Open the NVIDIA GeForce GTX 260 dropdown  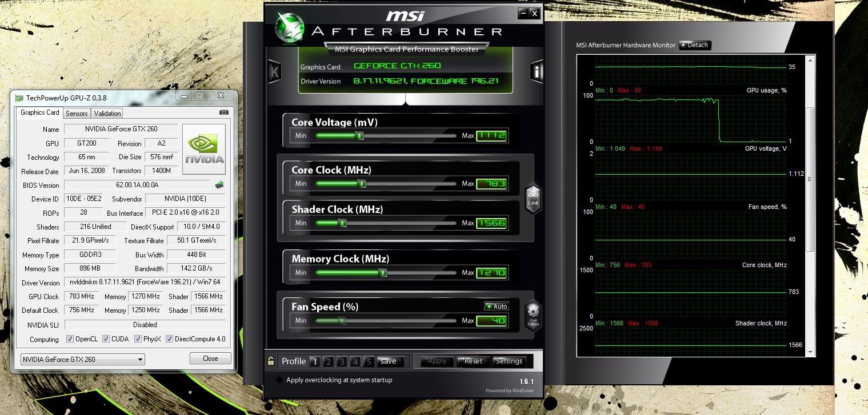(82, 359)
